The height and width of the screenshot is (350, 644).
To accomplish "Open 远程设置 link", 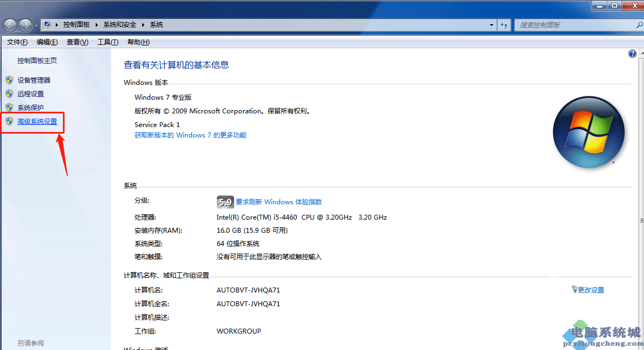I will [31, 94].
